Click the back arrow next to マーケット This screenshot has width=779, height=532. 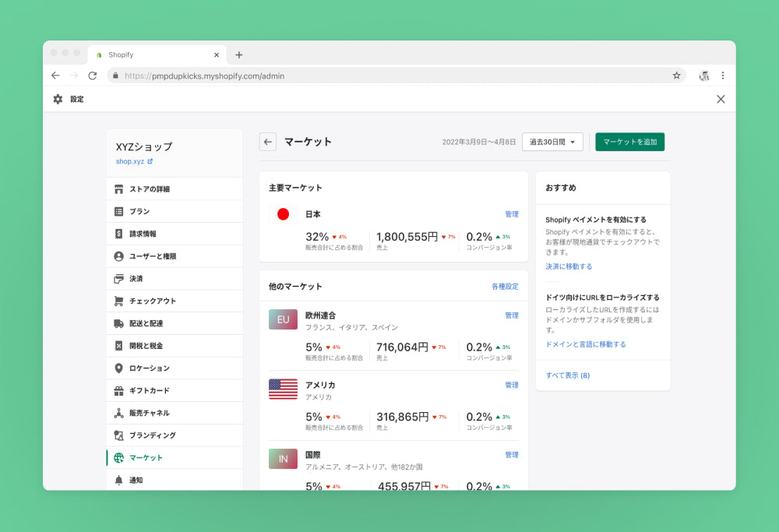pos(268,142)
